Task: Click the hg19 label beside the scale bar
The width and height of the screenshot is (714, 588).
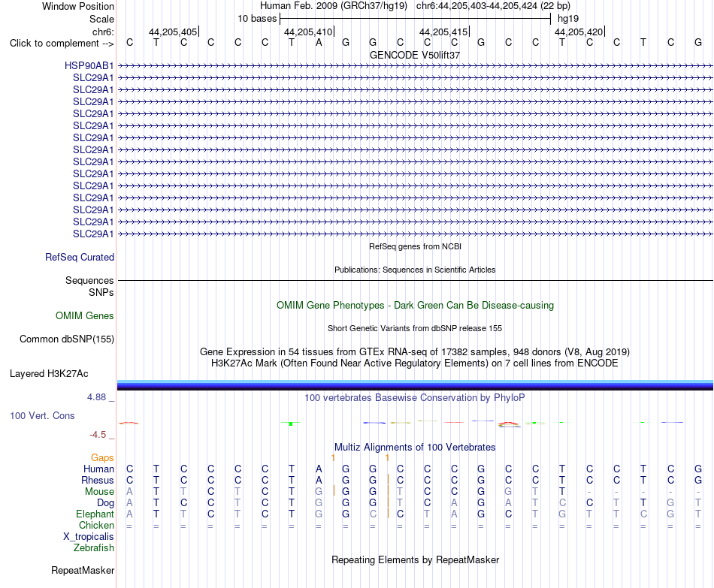Action: [x=568, y=19]
